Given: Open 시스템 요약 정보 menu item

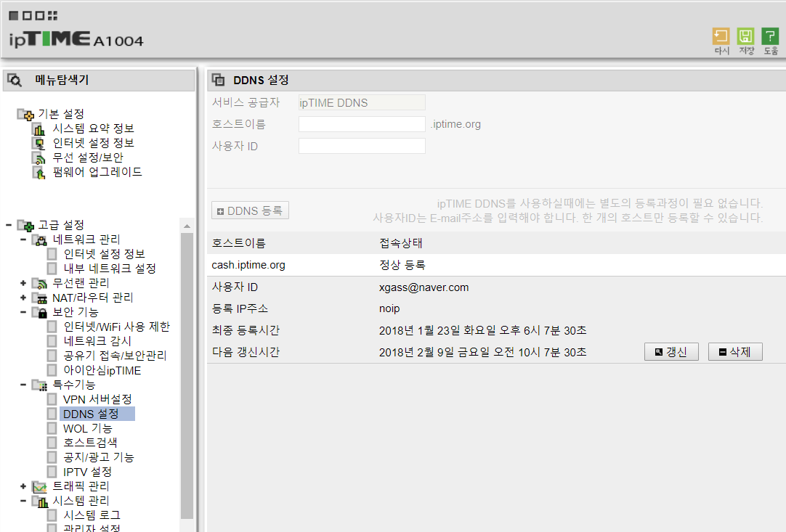Looking at the screenshot, I should point(93,128).
